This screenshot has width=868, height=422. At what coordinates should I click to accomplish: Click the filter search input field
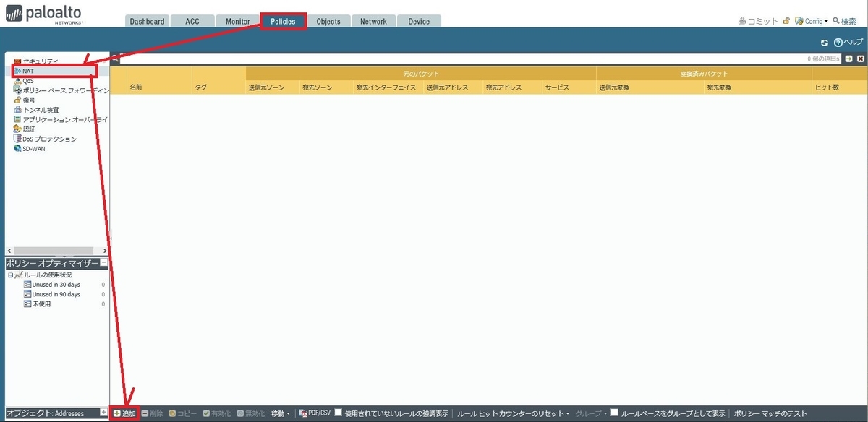(x=463, y=59)
